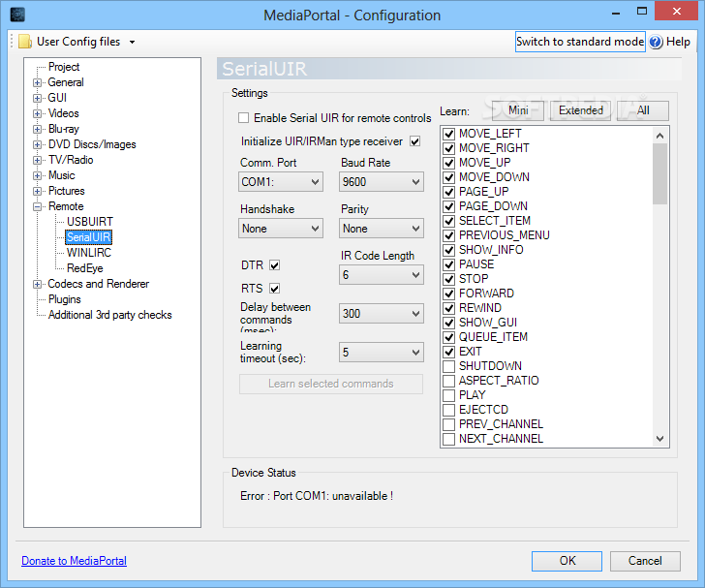Expand the TV/Radio tree node

[x=38, y=160]
